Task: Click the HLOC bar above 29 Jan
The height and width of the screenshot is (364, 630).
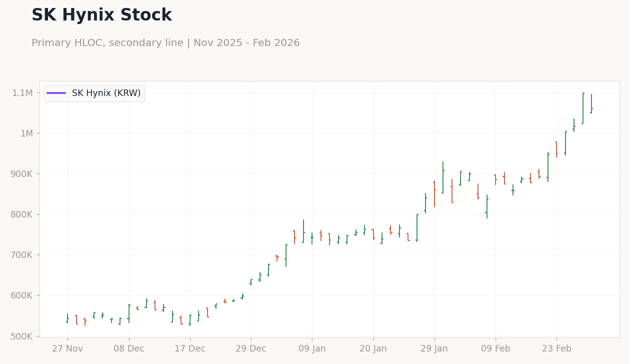Action: coord(434,193)
